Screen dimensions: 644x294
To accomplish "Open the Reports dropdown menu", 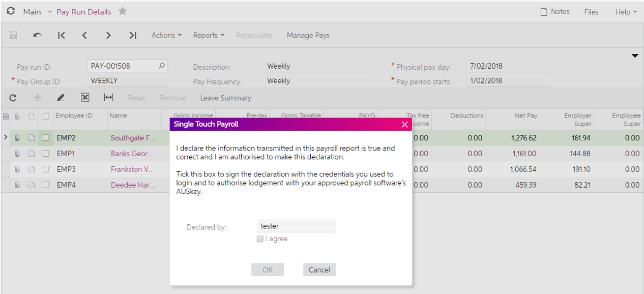I will (209, 36).
